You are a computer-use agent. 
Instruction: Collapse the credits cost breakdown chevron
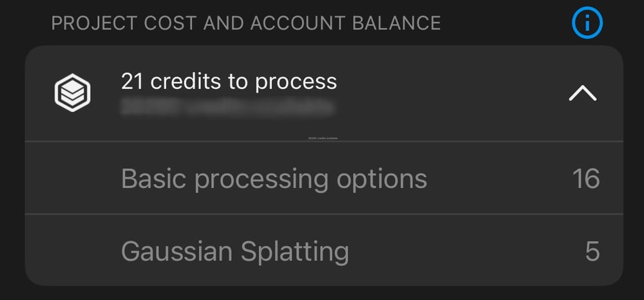(582, 95)
